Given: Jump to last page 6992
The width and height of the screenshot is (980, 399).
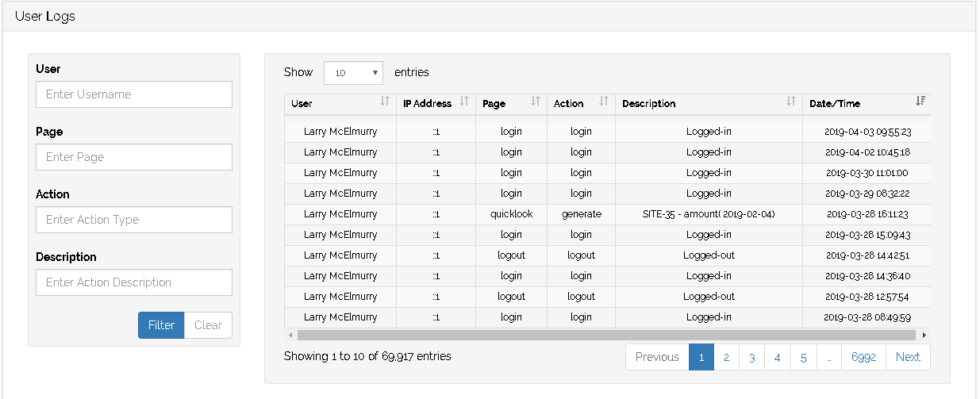Looking at the screenshot, I should click(863, 357).
